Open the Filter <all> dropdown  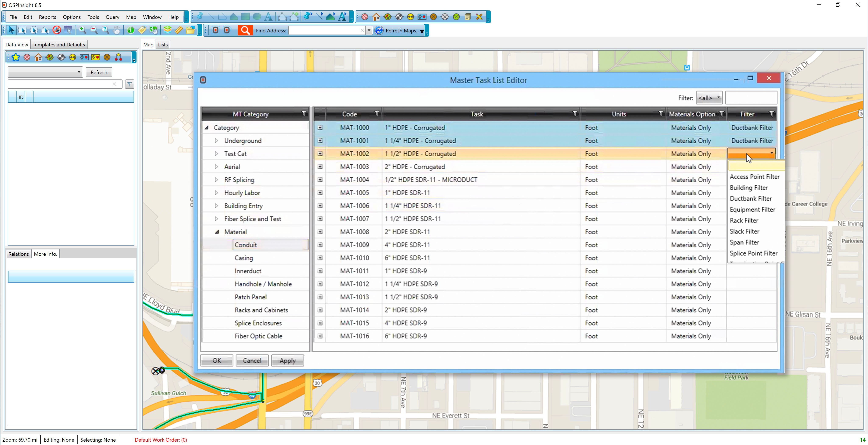[x=709, y=98]
